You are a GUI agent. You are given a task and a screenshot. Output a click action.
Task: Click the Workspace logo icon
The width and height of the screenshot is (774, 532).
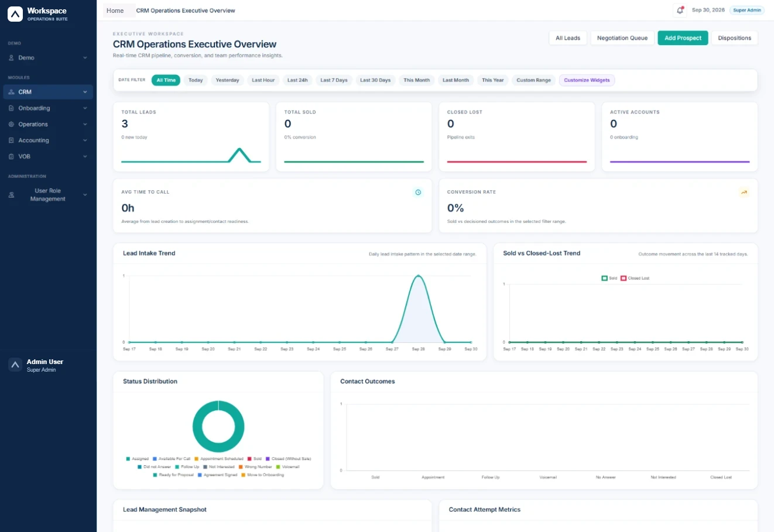15,14
